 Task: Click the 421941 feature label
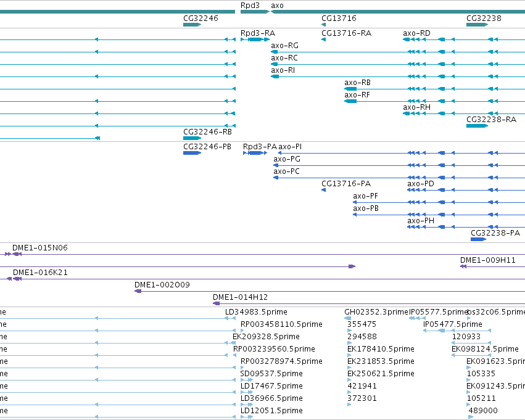[x=362, y=386]
